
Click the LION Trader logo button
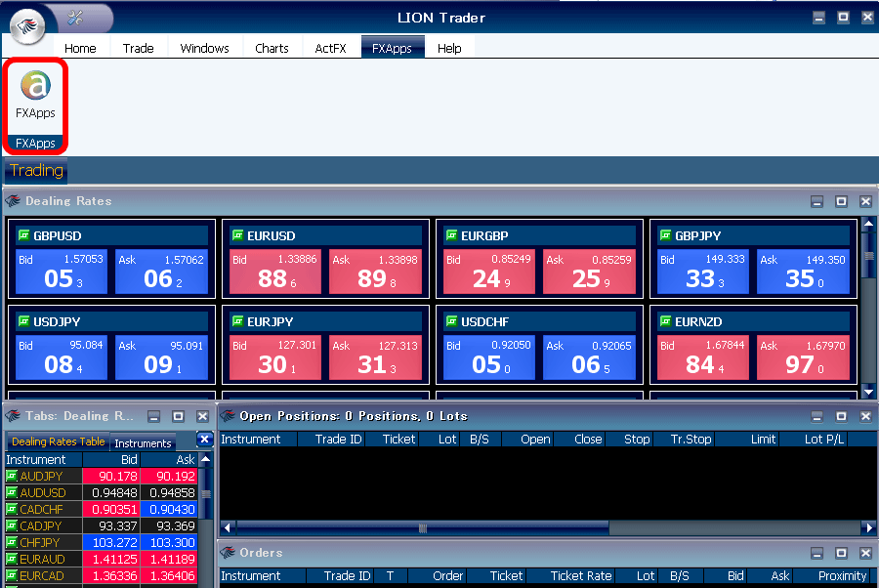(x=30, y=24)
